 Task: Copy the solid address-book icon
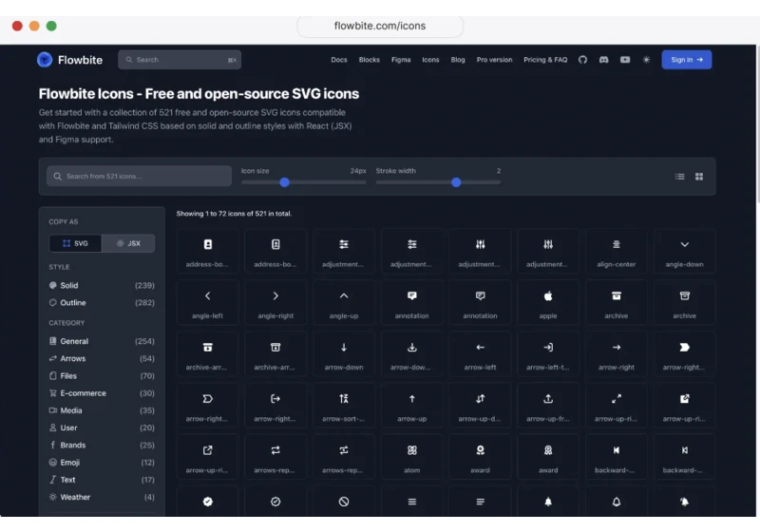207,252
